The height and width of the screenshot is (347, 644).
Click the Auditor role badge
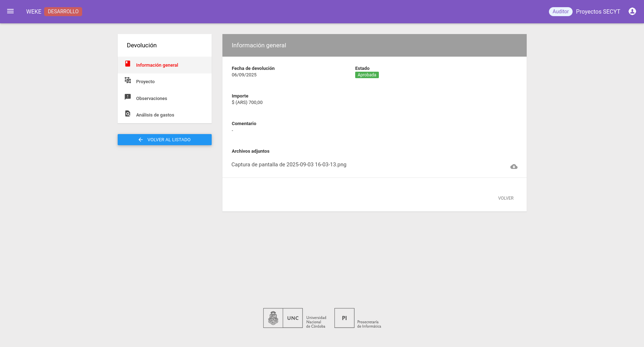coord(560,11)
